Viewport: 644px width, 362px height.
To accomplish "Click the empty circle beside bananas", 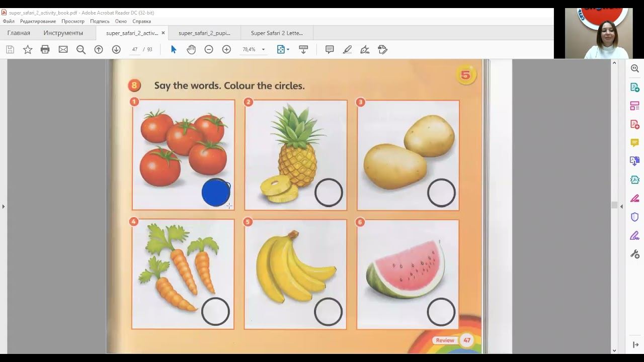I will click(x=328, y=312).
